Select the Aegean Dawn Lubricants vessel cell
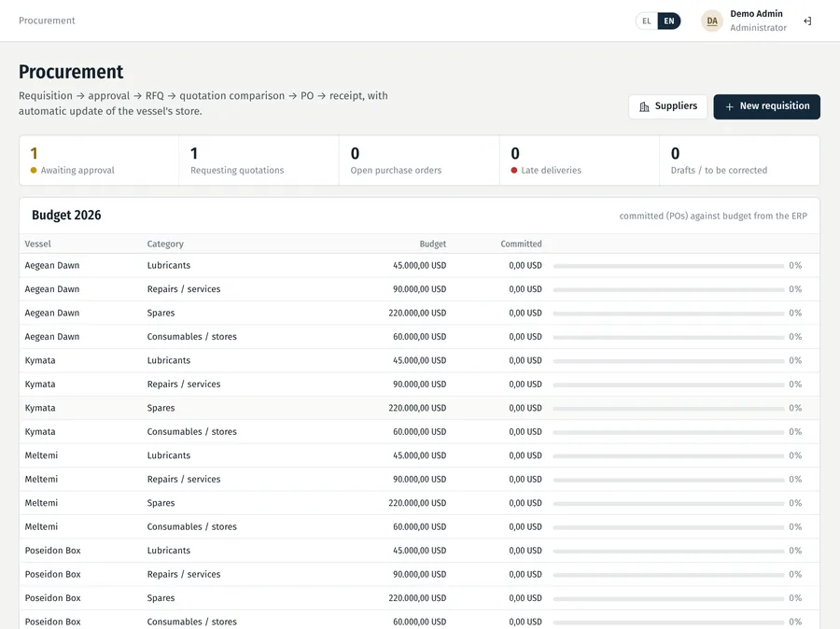The image size is (840, 629). click(52, 265)
